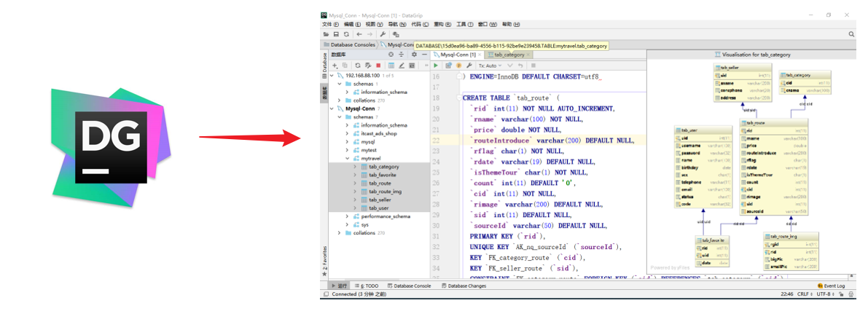Change the CRLF line separator

pyautogui.click(x=805, y=294)
